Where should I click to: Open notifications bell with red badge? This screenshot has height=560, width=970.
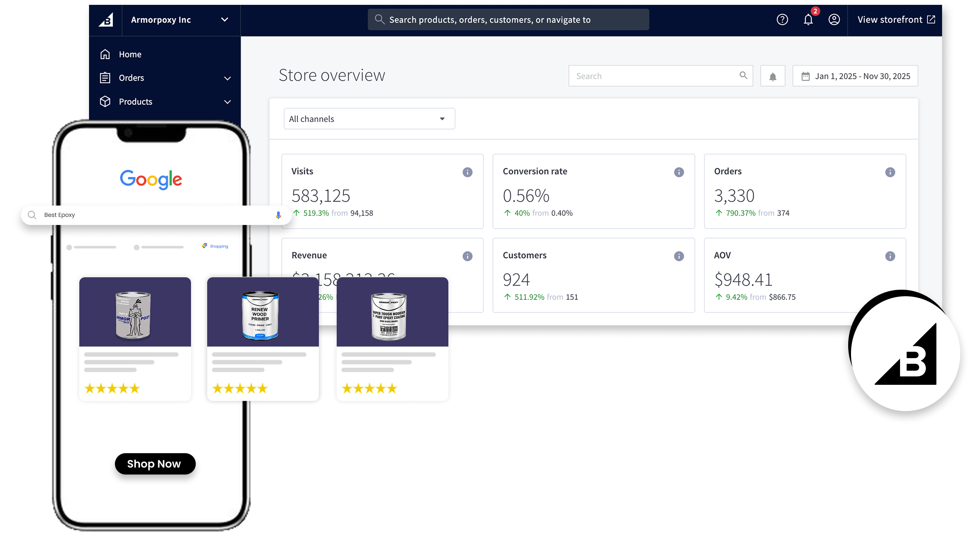[x=809, y=19]
